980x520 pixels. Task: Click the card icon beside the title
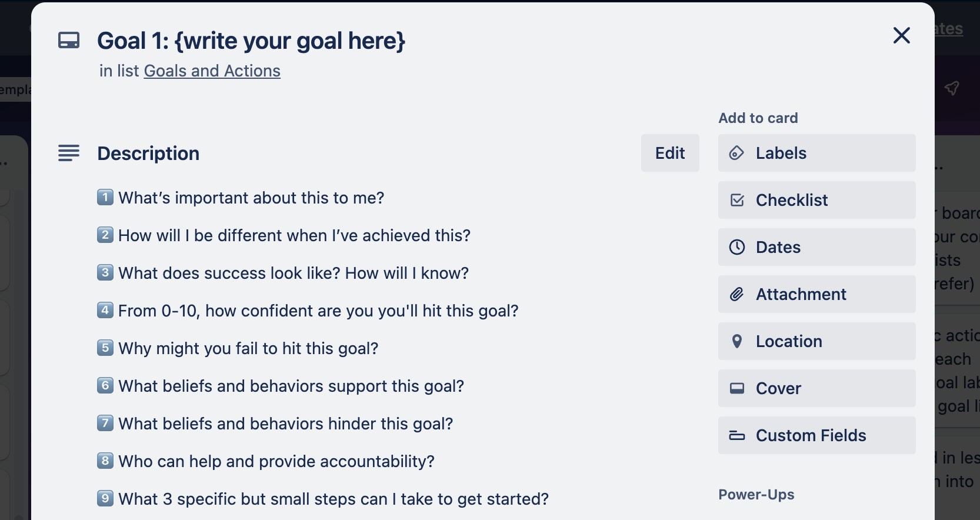(x=69, y=41)
